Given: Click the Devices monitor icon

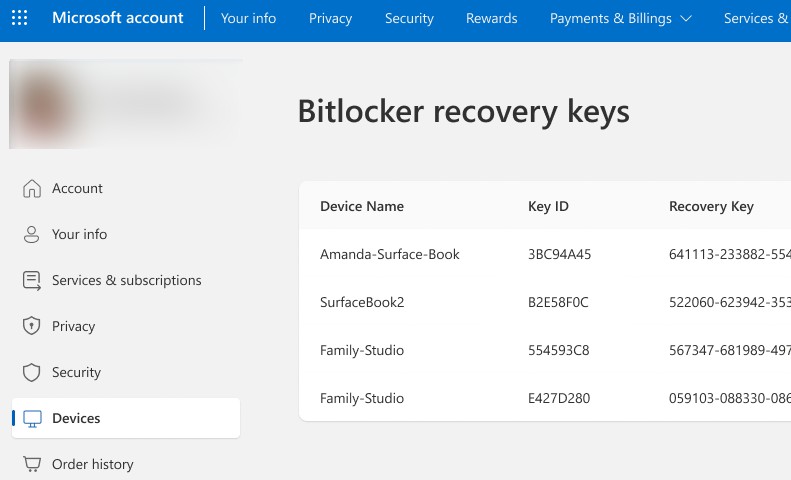Looking at the screenshot, I should (32, 418).
